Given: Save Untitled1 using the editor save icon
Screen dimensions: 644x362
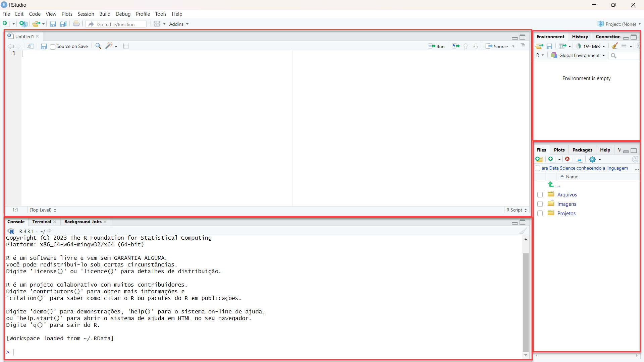Looking at the screenshot, I should (x=44, y=46).
